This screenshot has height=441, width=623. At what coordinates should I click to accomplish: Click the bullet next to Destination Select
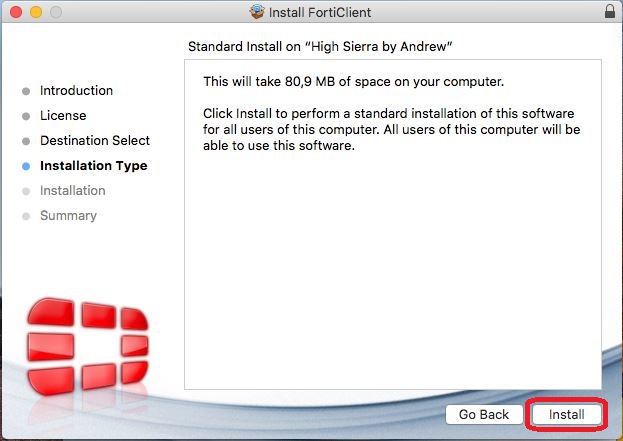point(26,142)
